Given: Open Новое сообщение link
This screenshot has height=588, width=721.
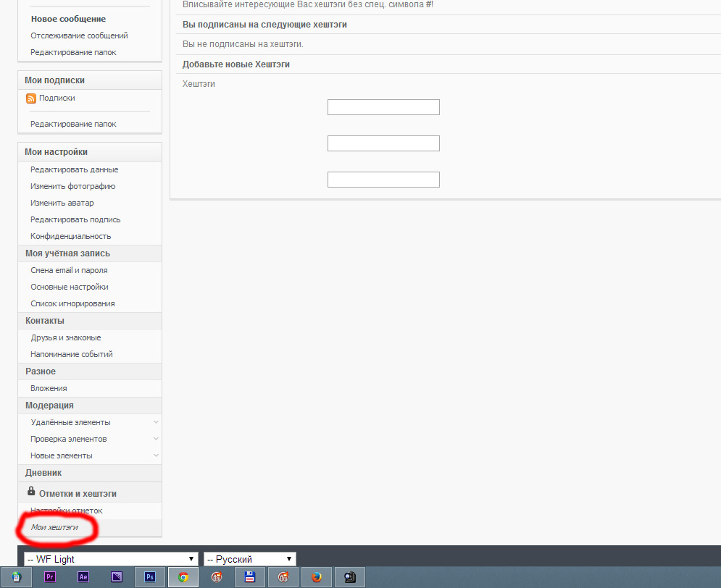Looking at the screenshot, I should [x=69, y=19].
